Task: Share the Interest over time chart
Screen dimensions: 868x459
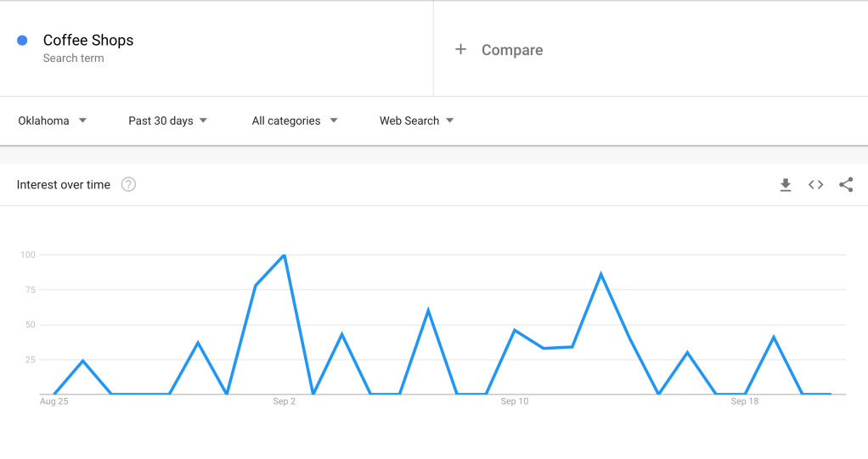Action: click(x=846, y=185)
